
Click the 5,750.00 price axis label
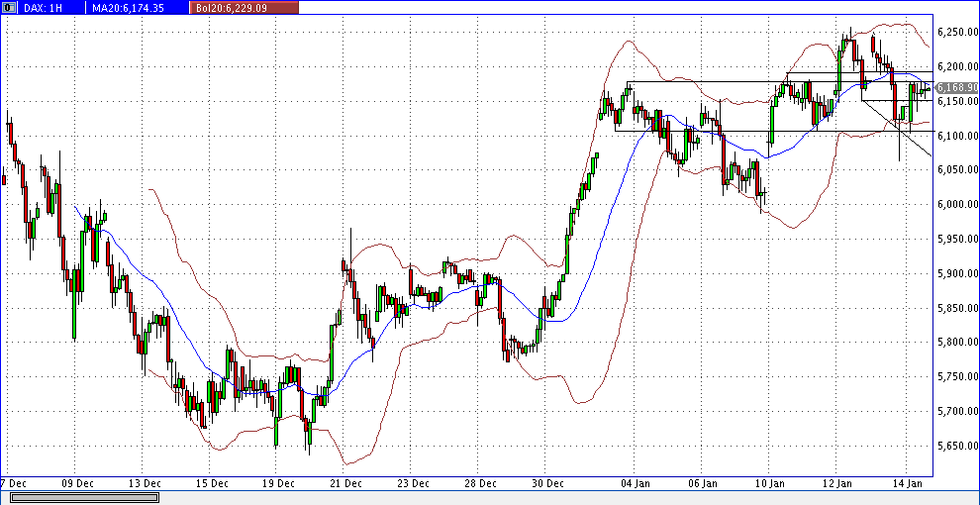coord(957,376)
